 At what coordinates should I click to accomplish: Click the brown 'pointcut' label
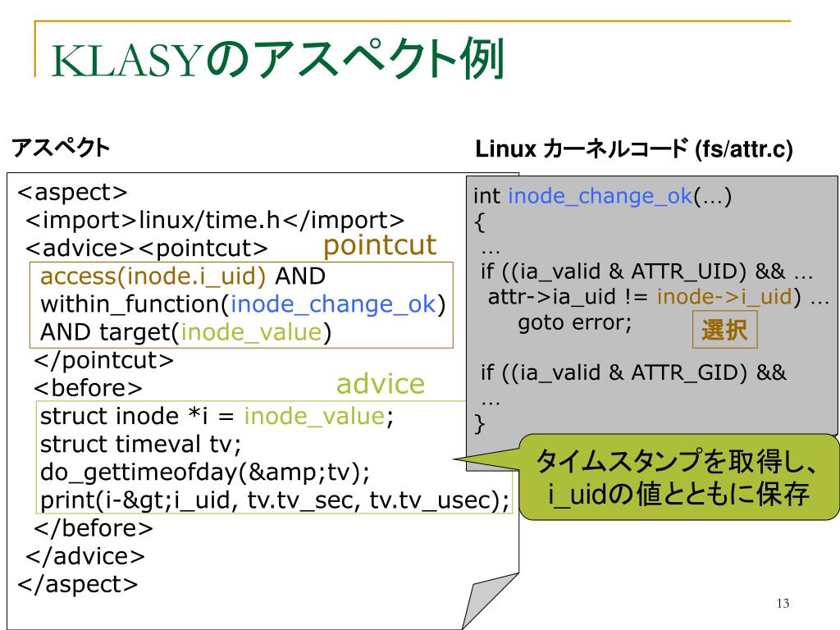tap(380, 246)
